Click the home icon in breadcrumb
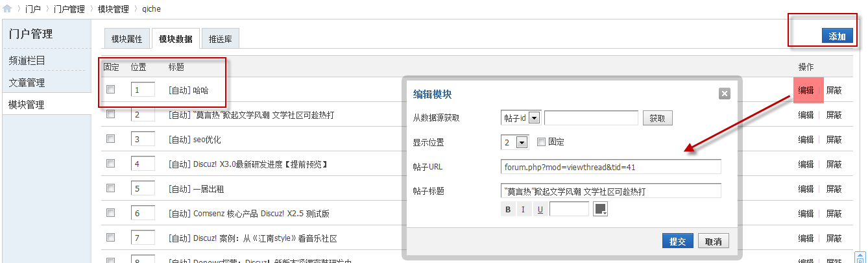Viewport: 868px width, 263px height. pos(7,9)
